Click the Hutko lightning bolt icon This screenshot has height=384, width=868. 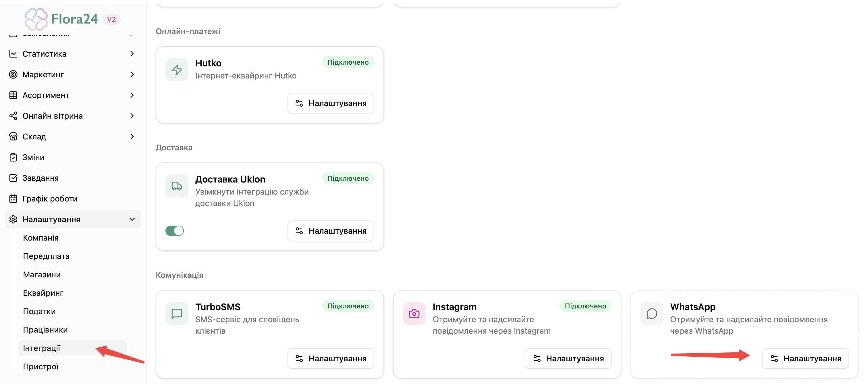tap(177, 70)
